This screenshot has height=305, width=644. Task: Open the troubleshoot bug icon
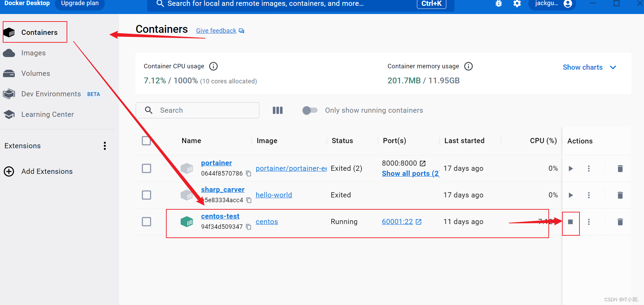[499, 4]
